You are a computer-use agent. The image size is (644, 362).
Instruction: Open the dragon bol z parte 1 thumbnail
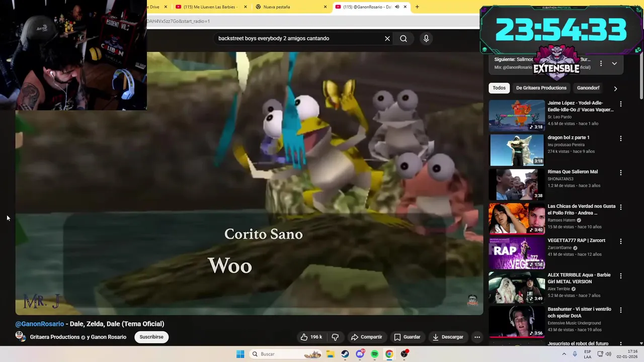517,149
